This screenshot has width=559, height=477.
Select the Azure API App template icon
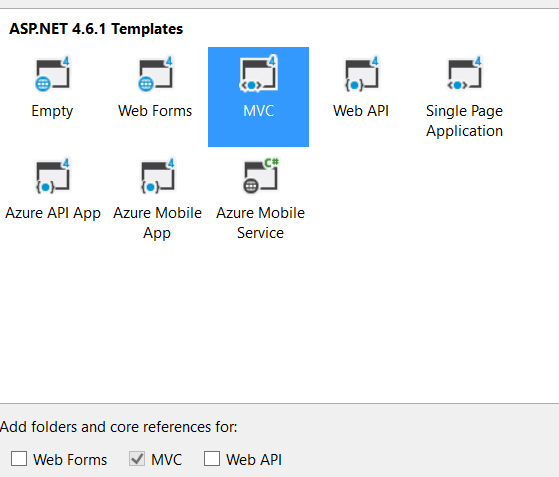click(52, 176)
